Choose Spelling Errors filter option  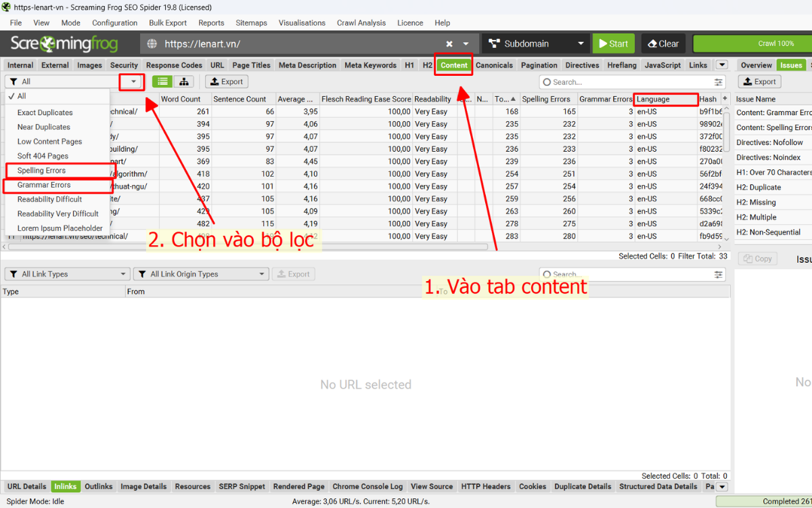(x=41, y=171)
